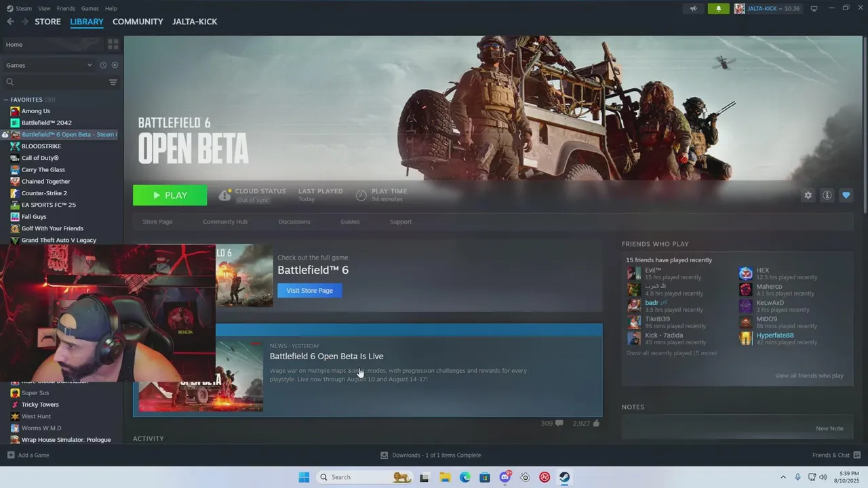The width and height of the screenshot is (868, 488).
Task: Open the Help menu
Action: (111, 9)
